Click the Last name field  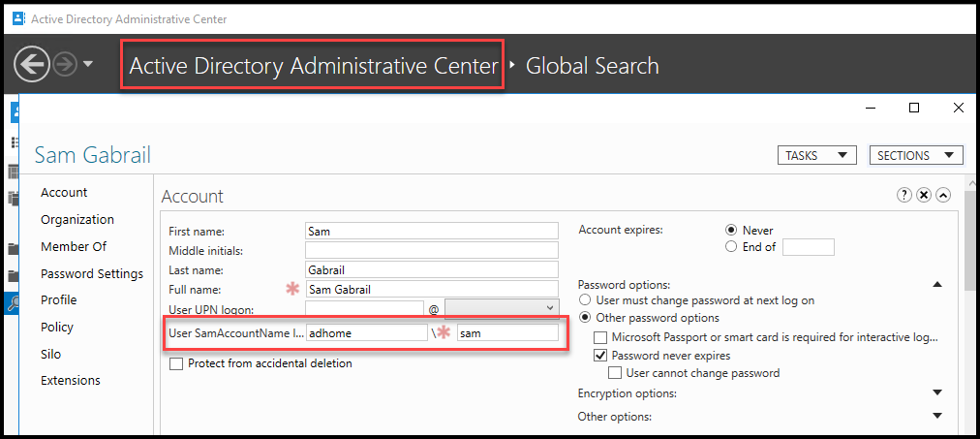(432, 269)
